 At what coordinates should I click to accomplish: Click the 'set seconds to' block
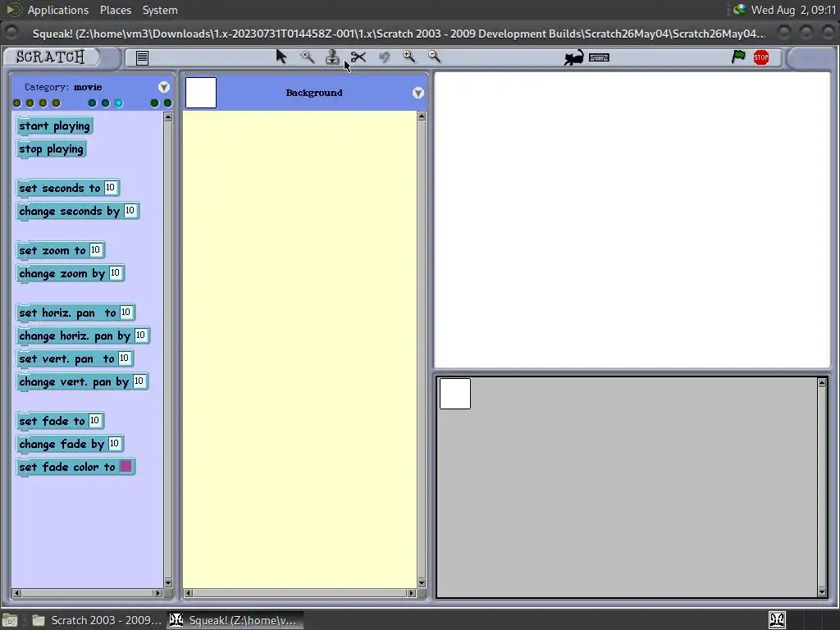pos(68,188)
